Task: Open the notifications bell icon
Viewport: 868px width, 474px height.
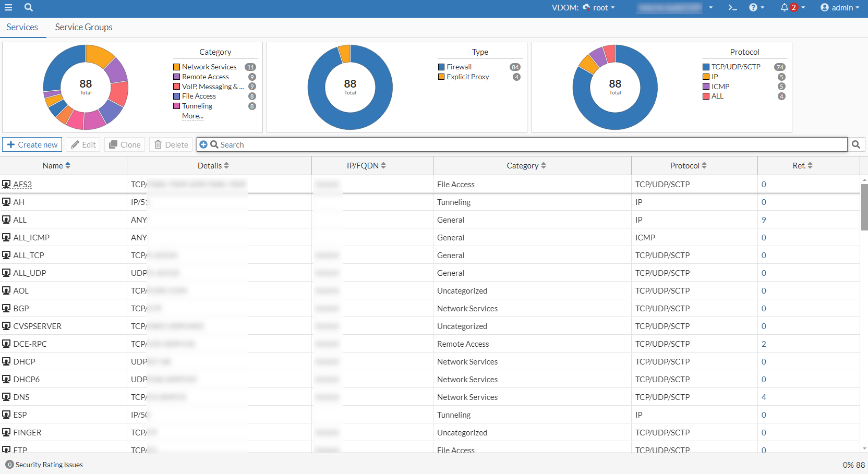Action: point(785,7)
